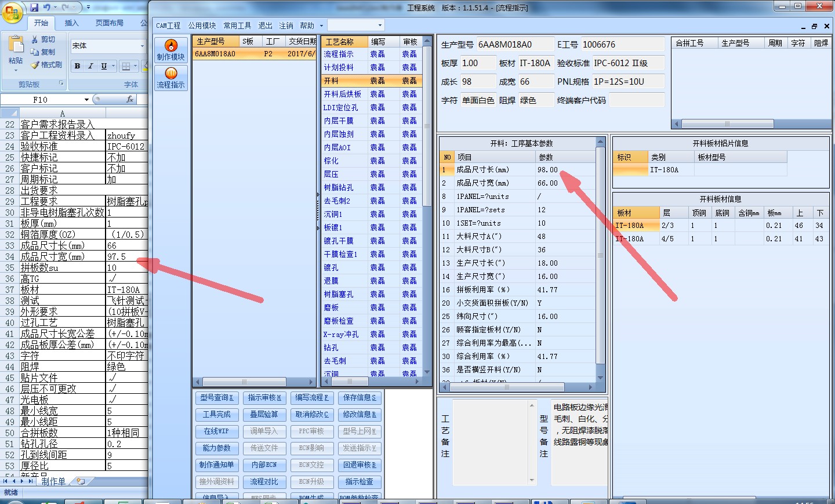The width and height of the screenshot is (835, 504).
Task: Open the paste options dropdown arrow
Action: pos(16,70)
